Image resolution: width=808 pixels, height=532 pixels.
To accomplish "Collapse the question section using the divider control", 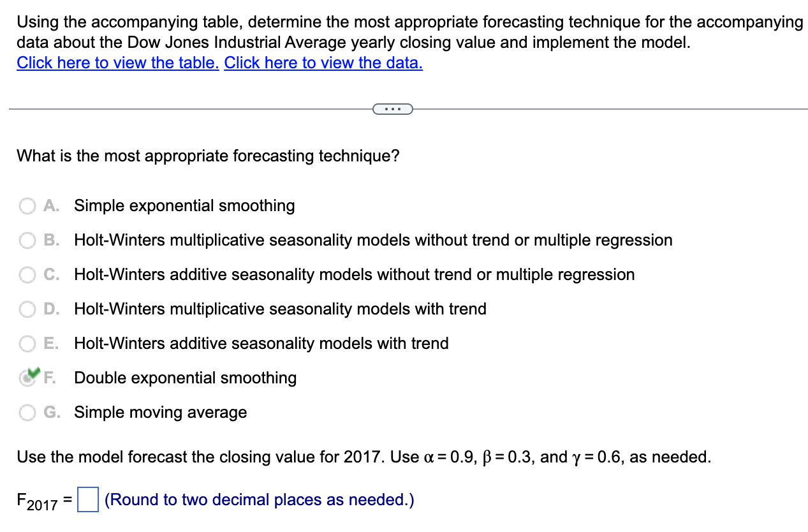I will click(392, 108).
